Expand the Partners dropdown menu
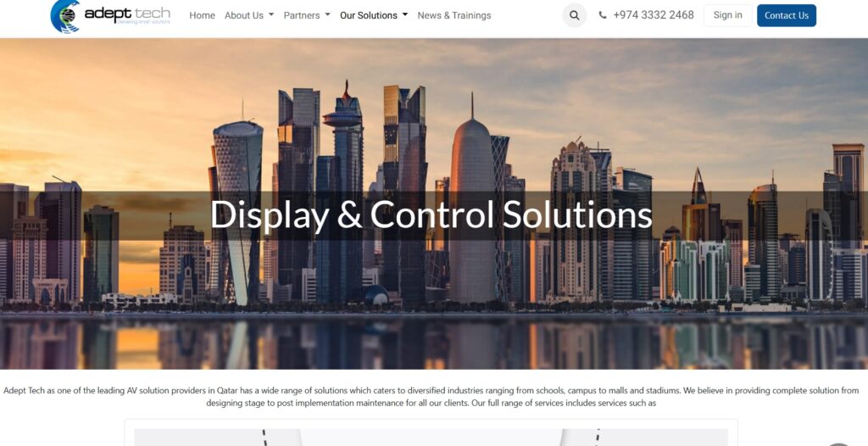Viewport: 868px width, 446px height. point(307,15)
